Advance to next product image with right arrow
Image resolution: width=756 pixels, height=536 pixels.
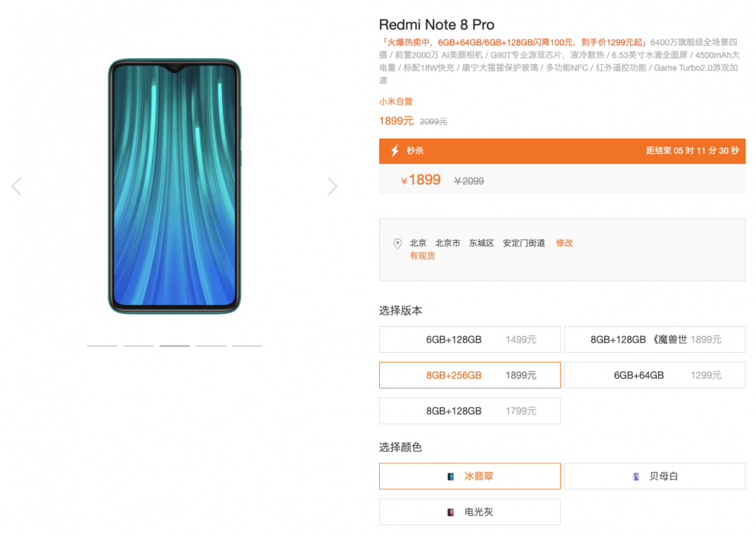pos(332,187)
